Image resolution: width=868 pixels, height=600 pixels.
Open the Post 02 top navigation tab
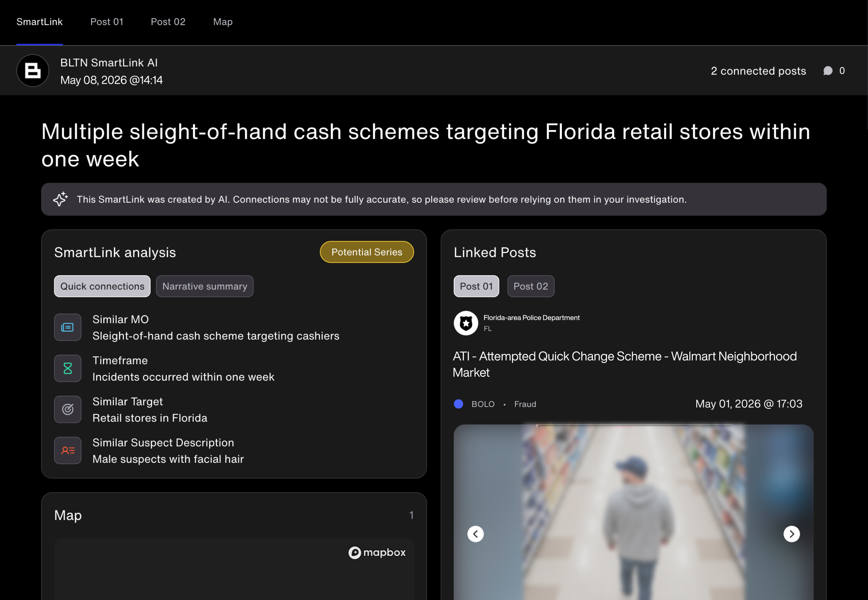[168, 22]
